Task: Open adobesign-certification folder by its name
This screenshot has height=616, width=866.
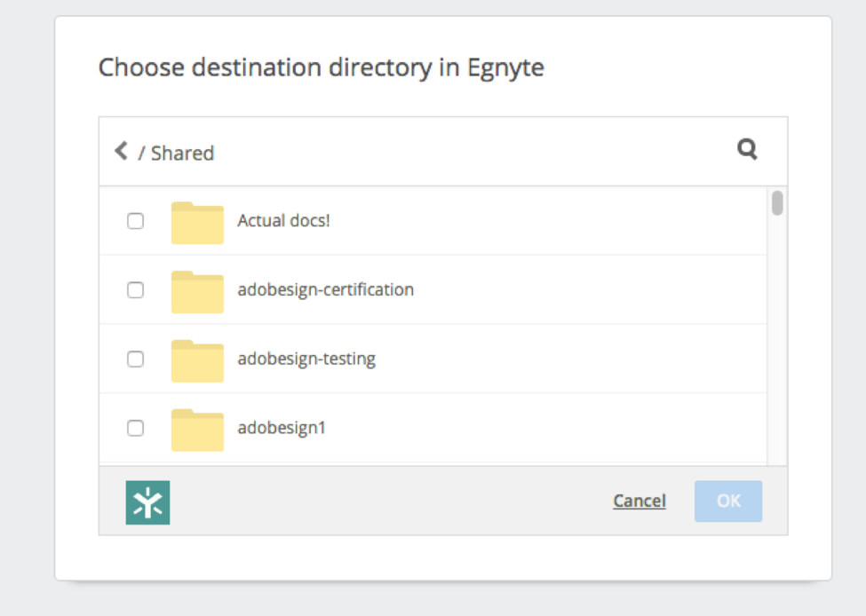Action: (x=325, y=289)
